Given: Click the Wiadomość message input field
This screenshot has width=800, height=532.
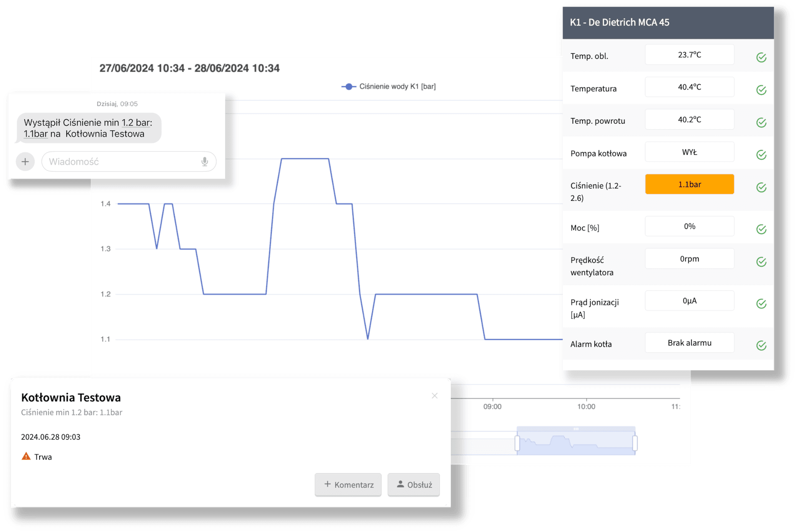Looking at the screenshot, I should pyautogui.click(x=121, y=162).
